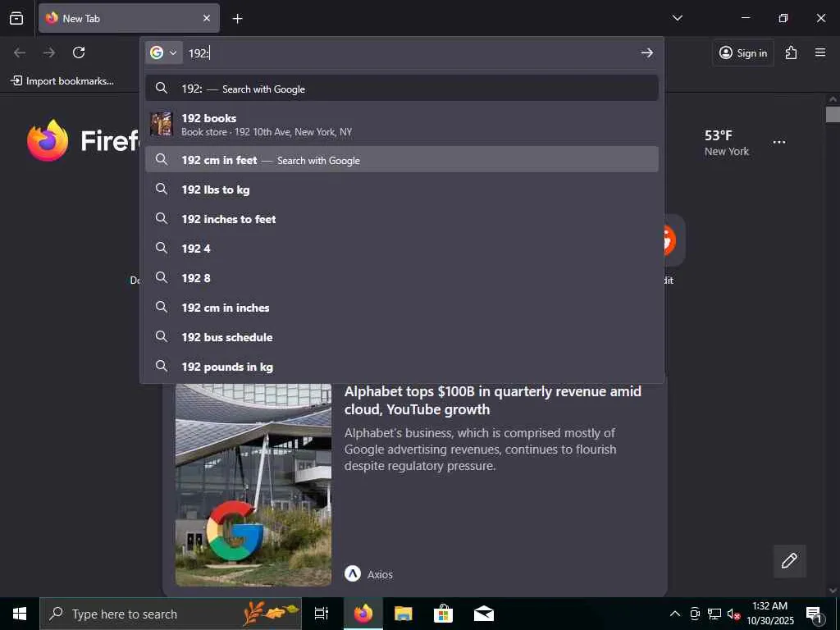Click the address bar text field

tap(410, 52)
